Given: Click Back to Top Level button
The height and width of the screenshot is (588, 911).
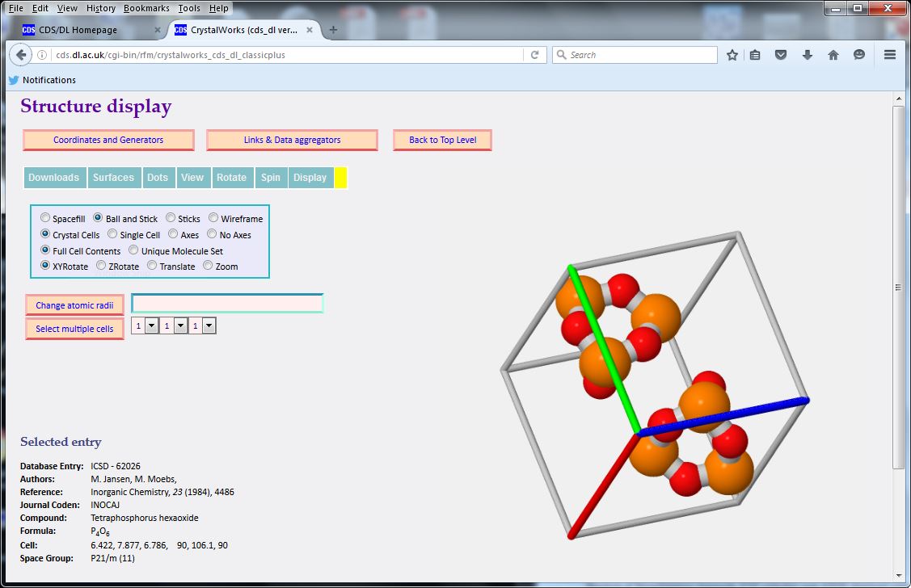Looking at the screenshot, I should [x=443, y=140].
